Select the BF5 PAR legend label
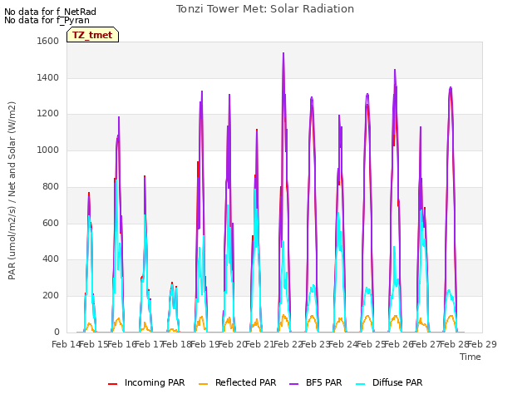 click(x=323, y=382)
